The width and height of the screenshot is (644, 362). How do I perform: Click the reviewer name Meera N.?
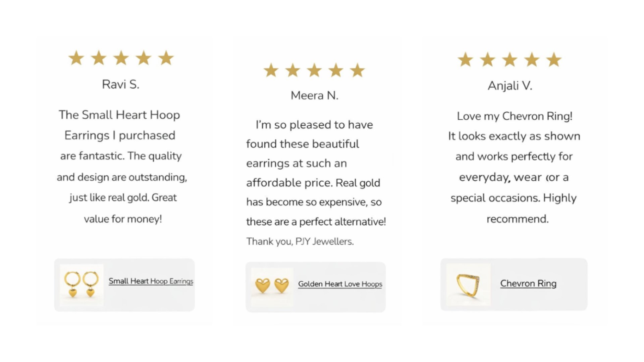click(314, 96)
